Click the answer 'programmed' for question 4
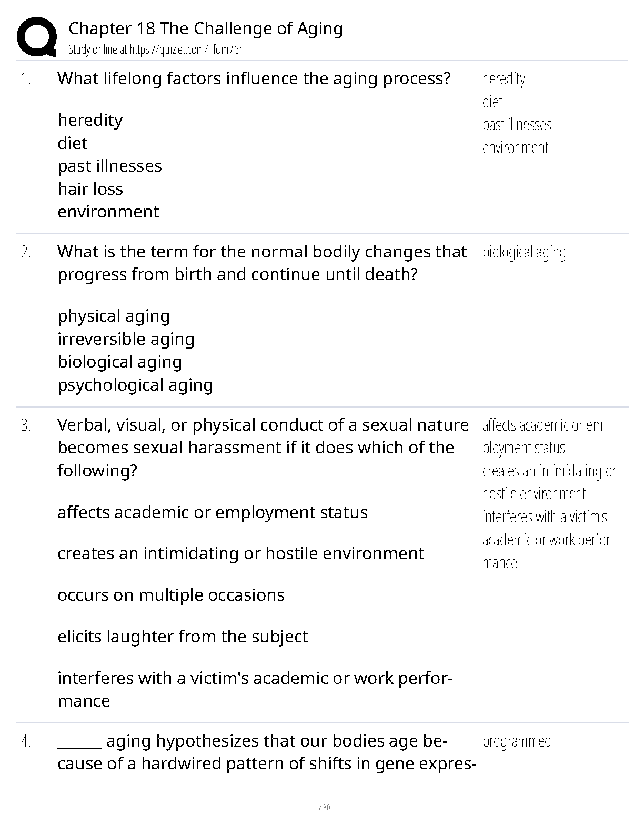The height and width of the screenshot is (834, 644). click(x=517, y=741)
